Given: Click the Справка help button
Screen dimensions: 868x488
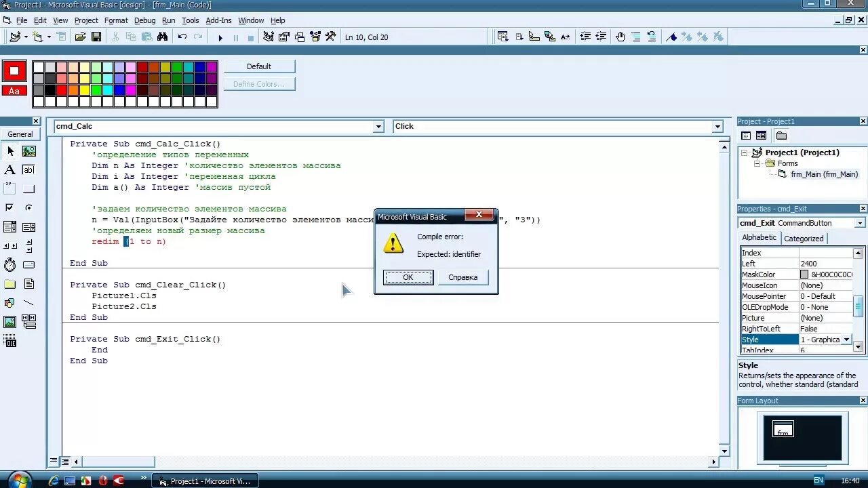Looking at the screenshot, I should point(463,277).
